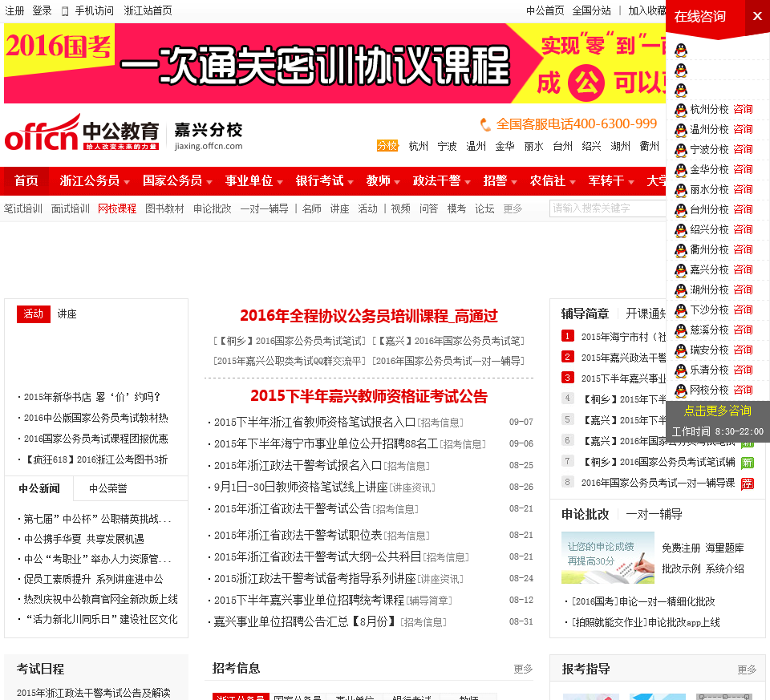
Task: Open 嘉兴事业单位招聘公告汇总【8月份】 article
Action: point(305,622)
